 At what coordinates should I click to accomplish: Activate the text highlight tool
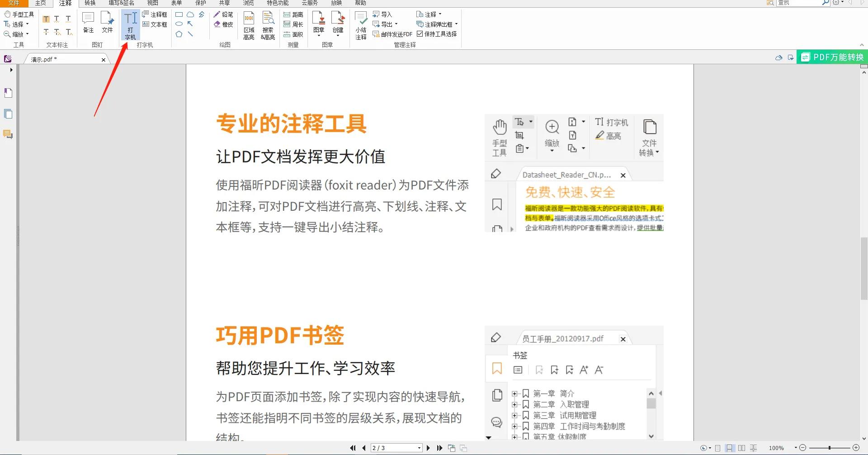pos(46,19)
